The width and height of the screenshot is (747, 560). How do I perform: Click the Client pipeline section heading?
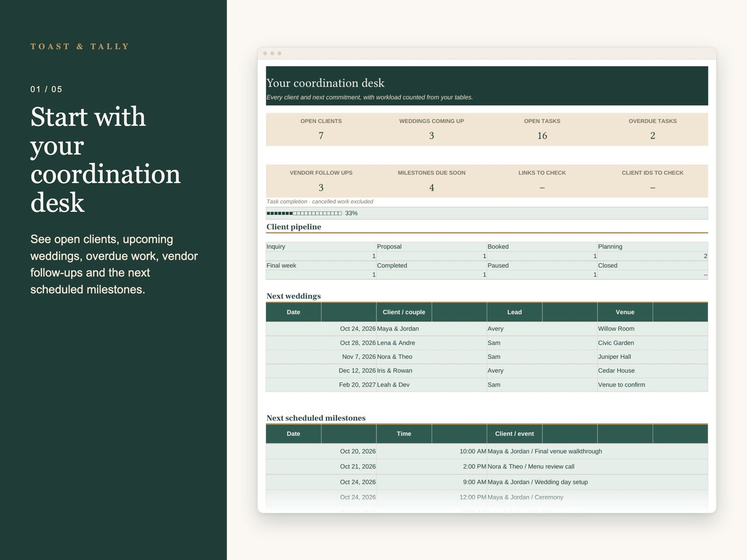click(x=294, y=227)
